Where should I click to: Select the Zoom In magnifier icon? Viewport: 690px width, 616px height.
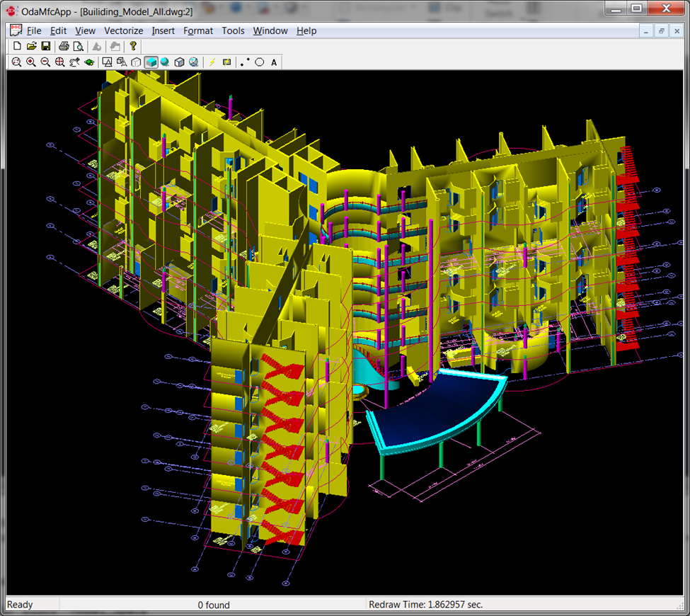point(30,62)
